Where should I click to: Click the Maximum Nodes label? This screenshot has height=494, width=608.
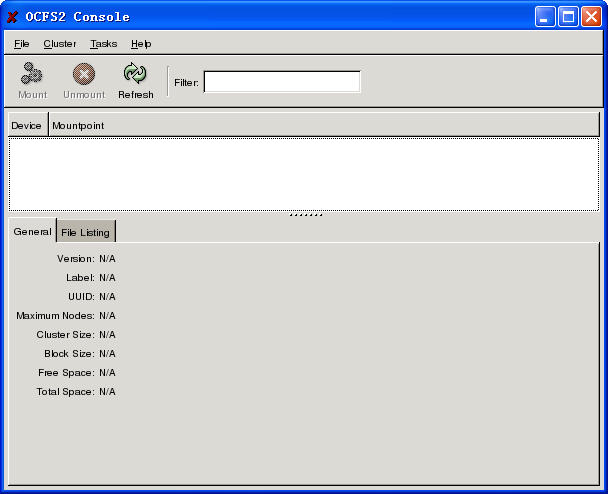[x=55, y=316]
